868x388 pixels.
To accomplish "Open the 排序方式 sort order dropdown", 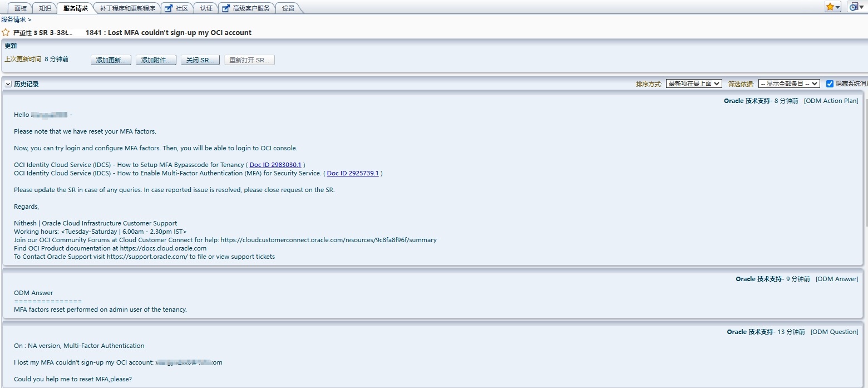I will click(694, 84).
